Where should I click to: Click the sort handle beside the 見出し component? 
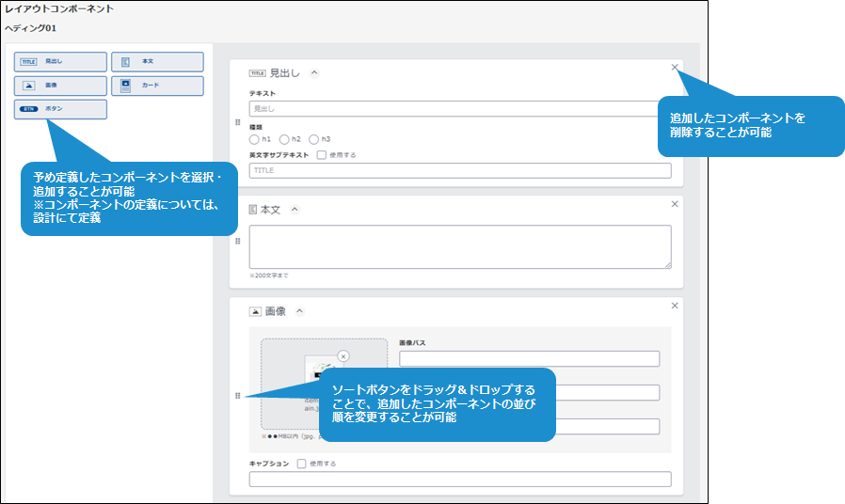tap(237, 123)
